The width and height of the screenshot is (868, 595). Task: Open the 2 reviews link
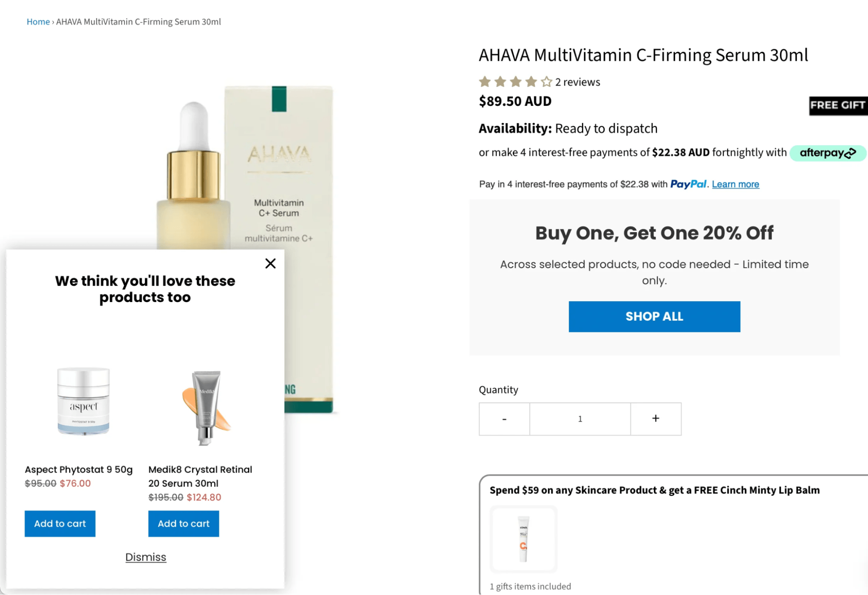[577, 82]
